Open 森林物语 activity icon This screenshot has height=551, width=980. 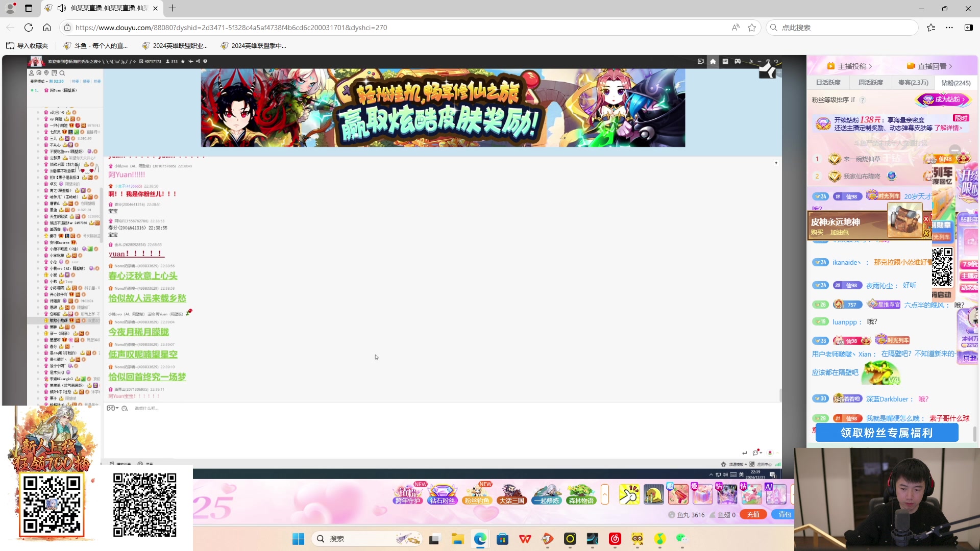coord(581,494)
